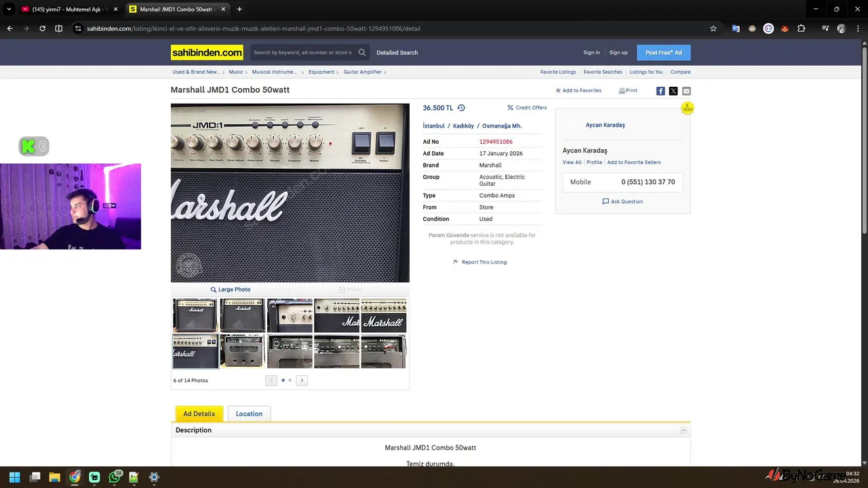Open the Chrome three-dot menu
Viewport: 868px width, 488px height.
click(x=858, y=28)
